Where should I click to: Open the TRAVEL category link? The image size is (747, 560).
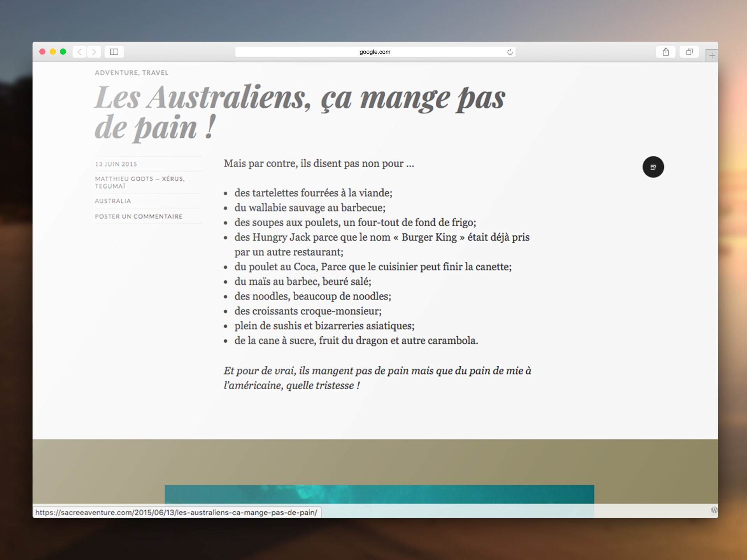coord(155,73)
